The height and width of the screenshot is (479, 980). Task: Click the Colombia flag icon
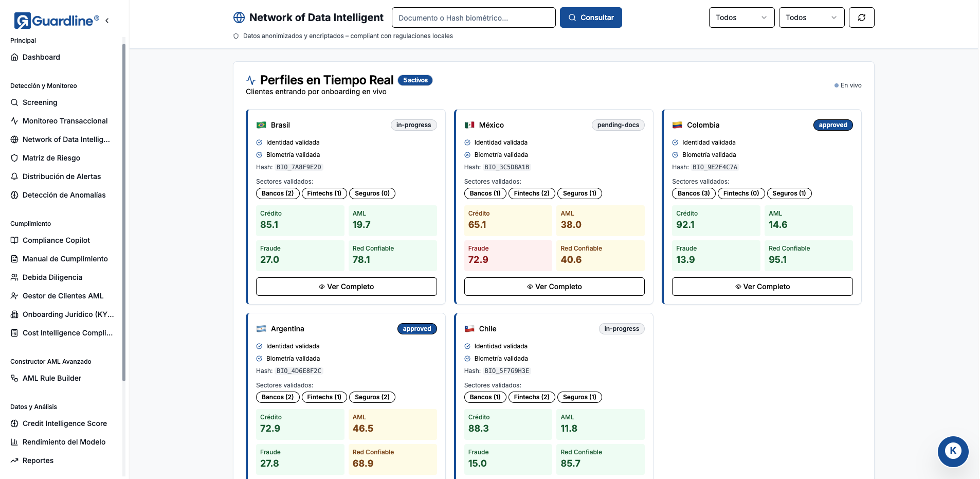[677, 125]
